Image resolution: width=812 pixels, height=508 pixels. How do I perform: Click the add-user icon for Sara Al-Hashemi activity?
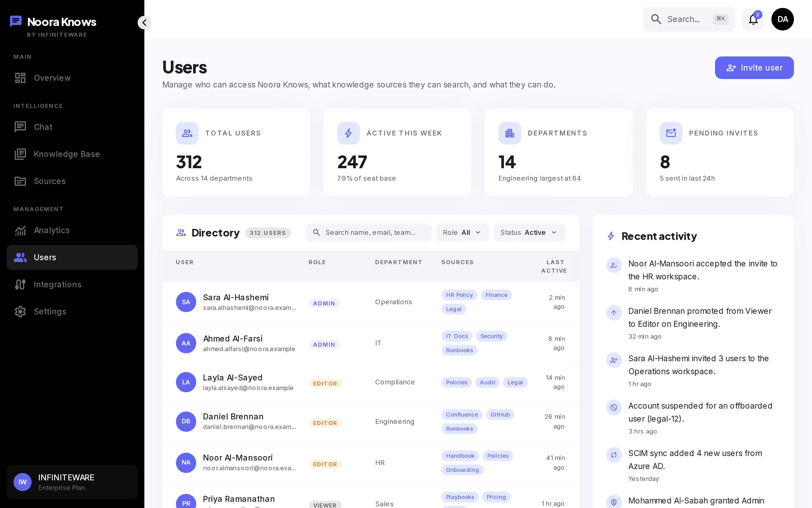click(x=614, y=360)
